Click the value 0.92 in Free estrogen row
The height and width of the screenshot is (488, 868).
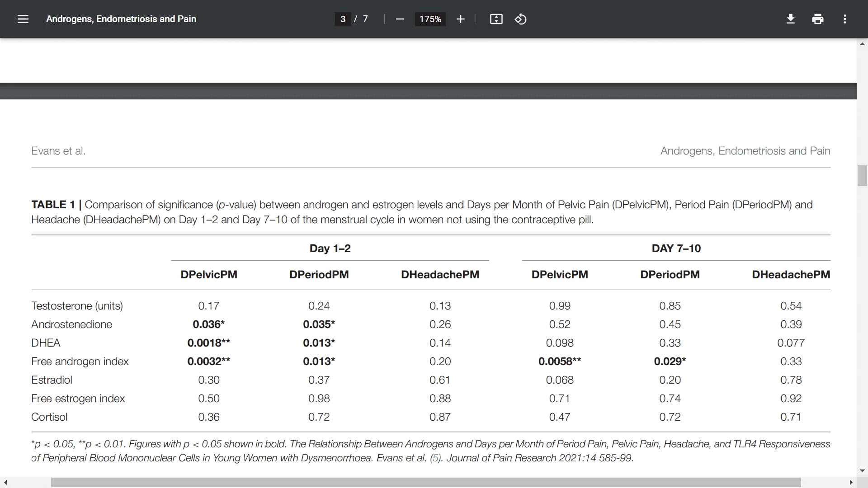tap(791, 399)
